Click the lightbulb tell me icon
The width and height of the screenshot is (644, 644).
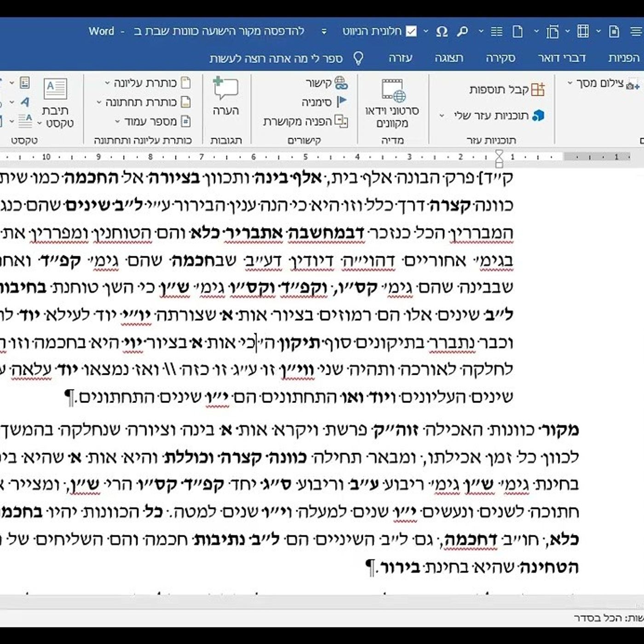coord(358,58)
